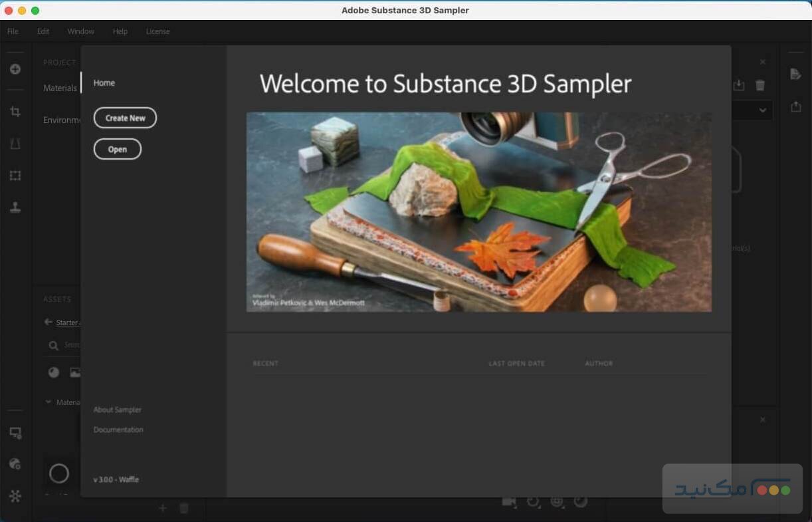Open the File menu
Viewport: 812px width, 522px height.
[12, 31]
